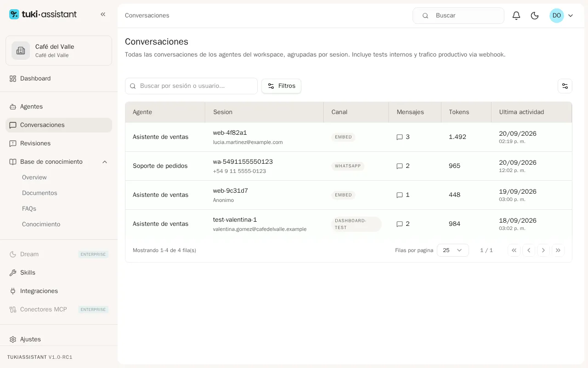Click Soporte de pedidos agent cell
Image resolution: width=588 pixels, height=368 pixels.
[160, 166]
